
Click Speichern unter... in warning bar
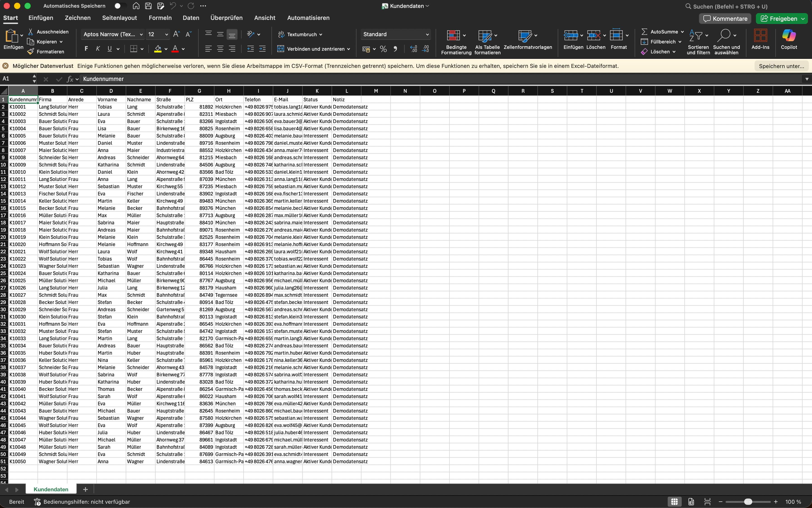click(781, 66)
